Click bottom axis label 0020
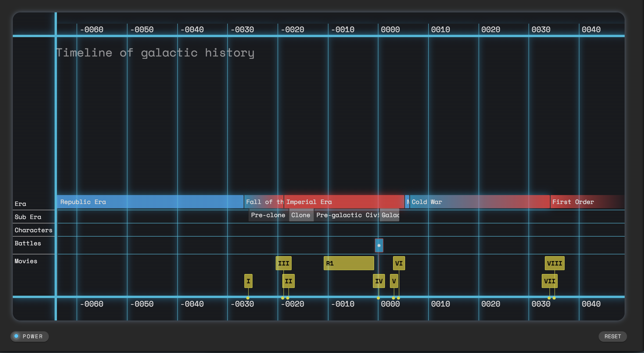 [x=491, y=304]
